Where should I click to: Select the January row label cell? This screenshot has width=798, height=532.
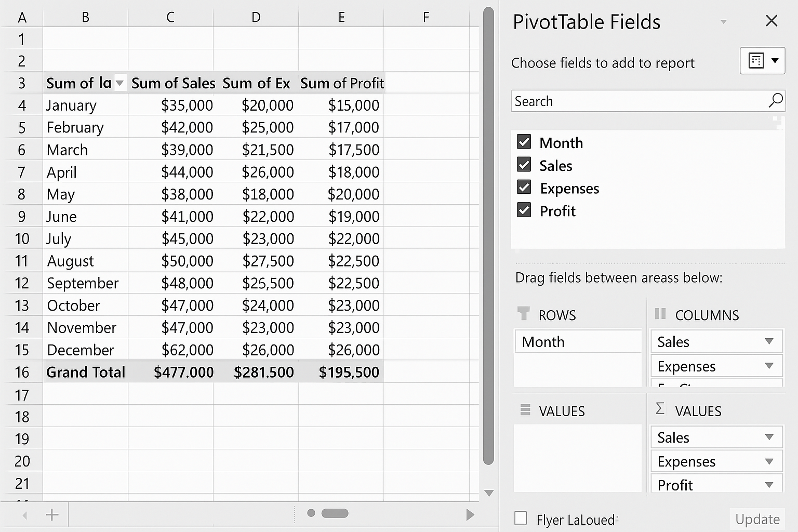point(86,105)
